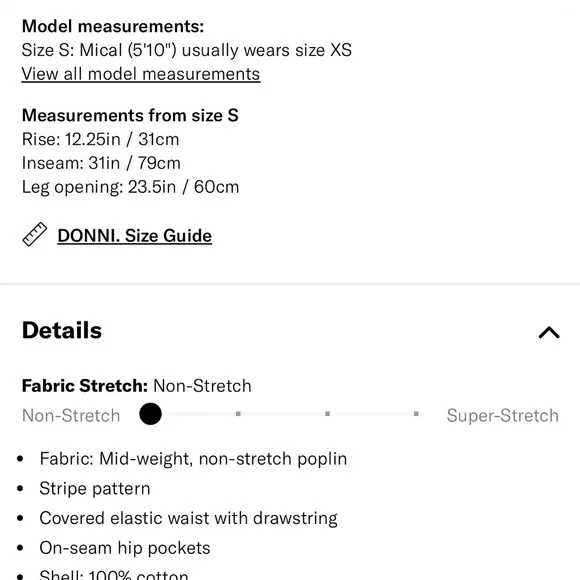The width and height of the screenshot is (580, 580).
Task: Open the View all model measurements link
Action: click(141, 74)
